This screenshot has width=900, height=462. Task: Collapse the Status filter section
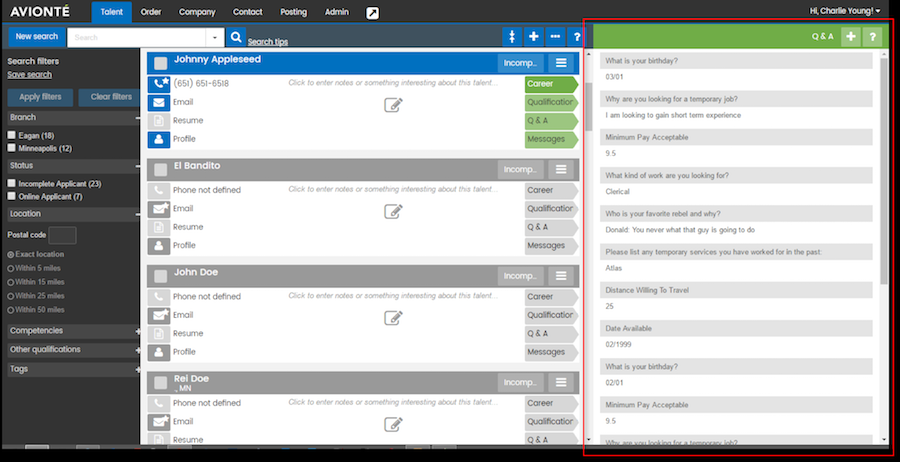(x=138, y=166)
